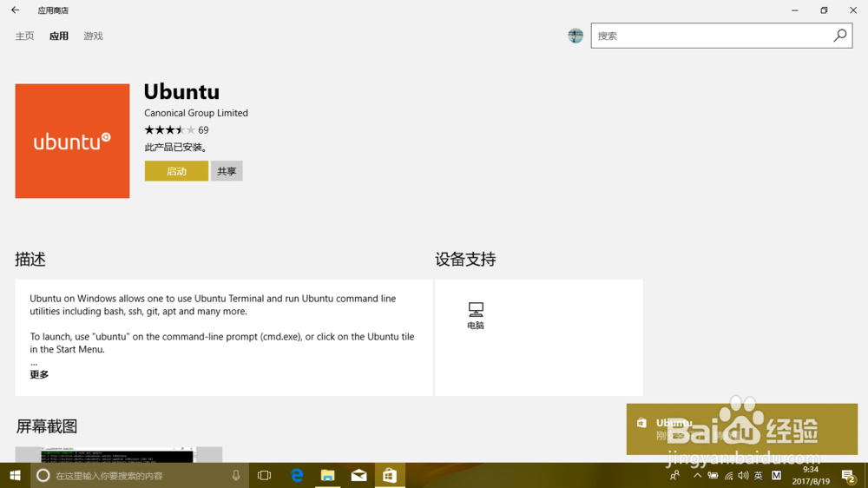Open the volume speaker tray icon
868x488 pixels.
pos(744,475)
